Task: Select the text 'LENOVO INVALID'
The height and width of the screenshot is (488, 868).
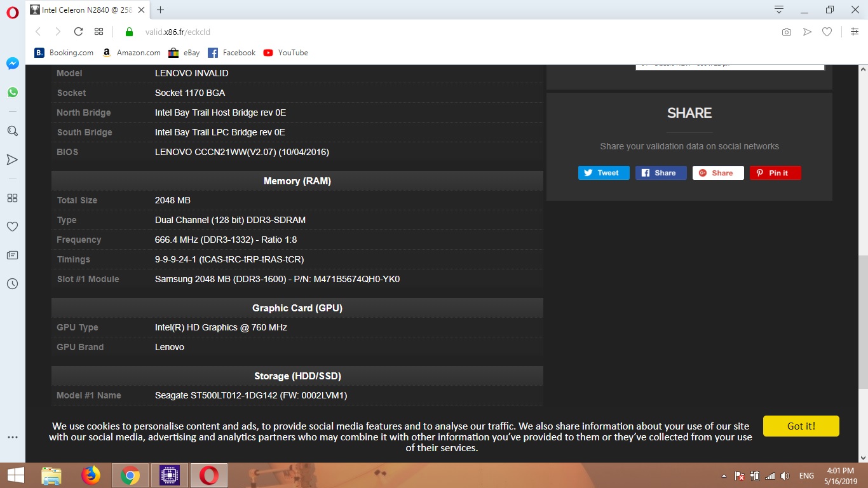Action: tap(191, 73)
